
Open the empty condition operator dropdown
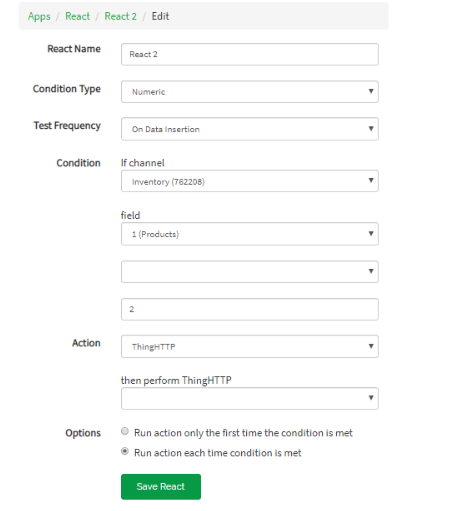[x=250, y=272]
